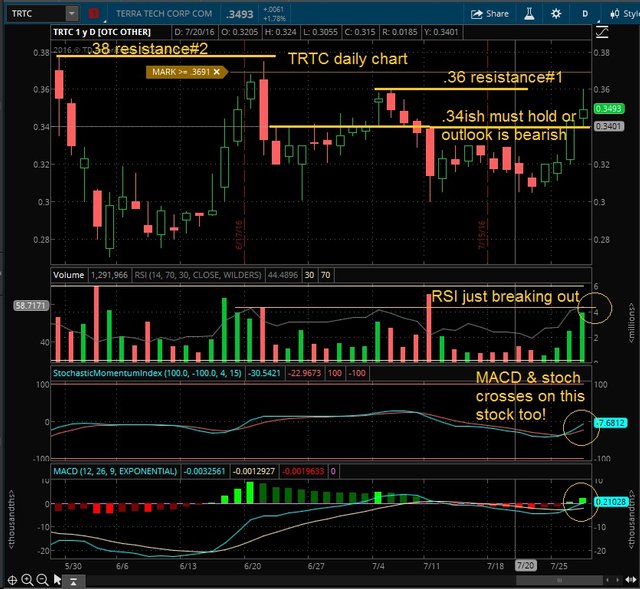Close the MARK >= .3691 alert tag

point(217,72)
